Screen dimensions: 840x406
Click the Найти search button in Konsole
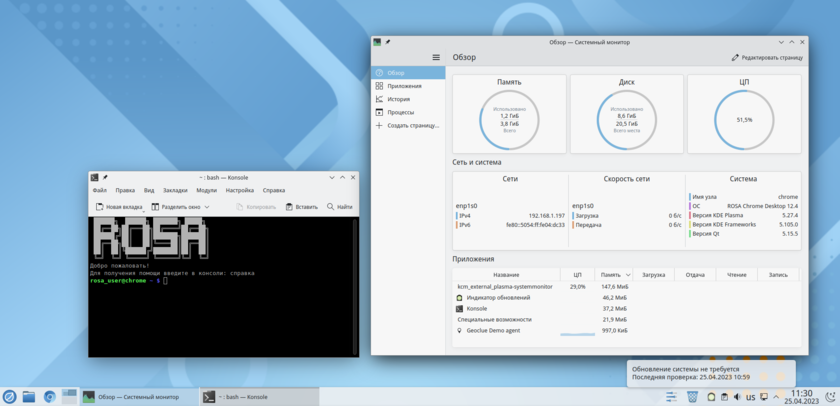(338, 207)
